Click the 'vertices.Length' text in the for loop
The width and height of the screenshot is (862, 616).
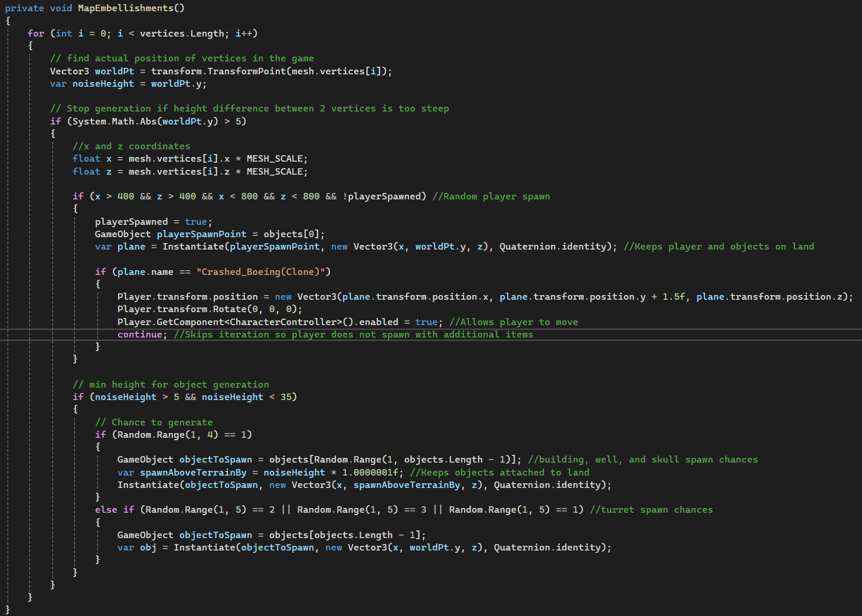[182, 34]
